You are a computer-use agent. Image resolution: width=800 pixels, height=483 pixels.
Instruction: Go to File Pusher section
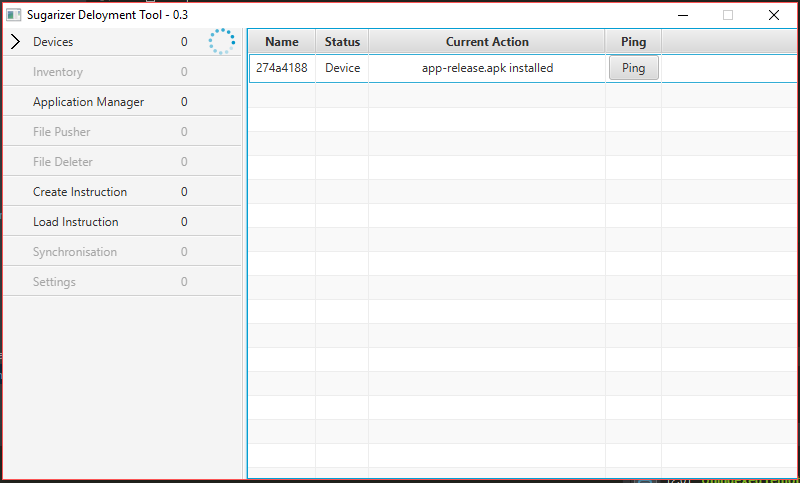pos(61,132)
